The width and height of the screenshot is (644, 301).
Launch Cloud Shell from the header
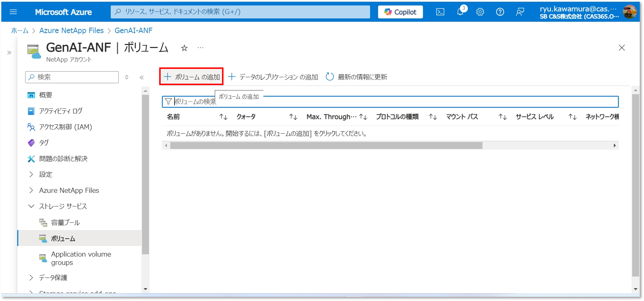pos(440,12)
